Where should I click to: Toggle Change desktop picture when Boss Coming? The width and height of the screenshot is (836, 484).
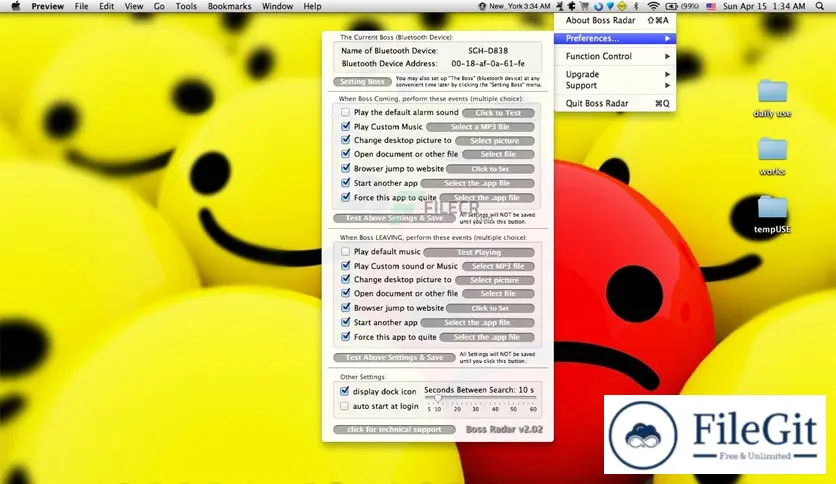pos(345,140)
